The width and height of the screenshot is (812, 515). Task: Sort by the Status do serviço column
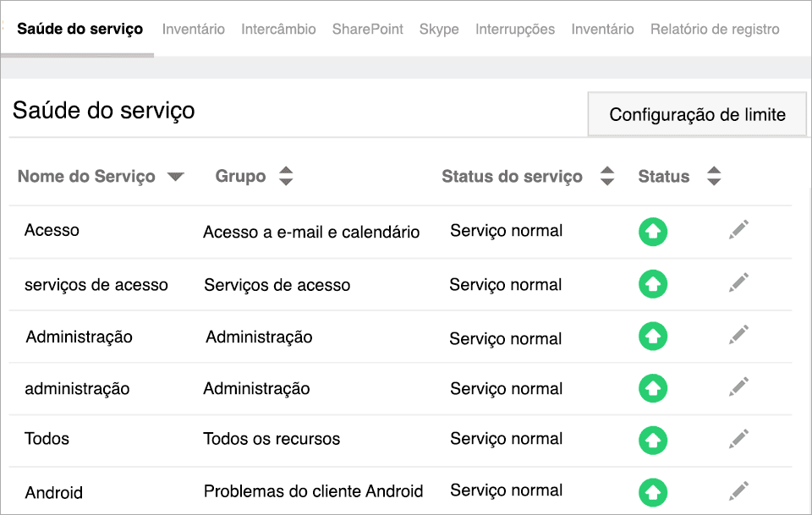607,176
